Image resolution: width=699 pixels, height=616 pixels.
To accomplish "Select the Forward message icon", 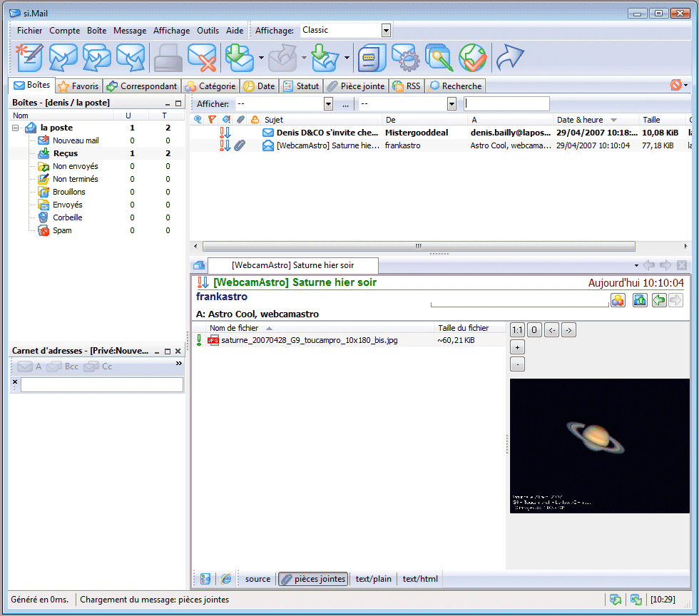I will (130, 57).
